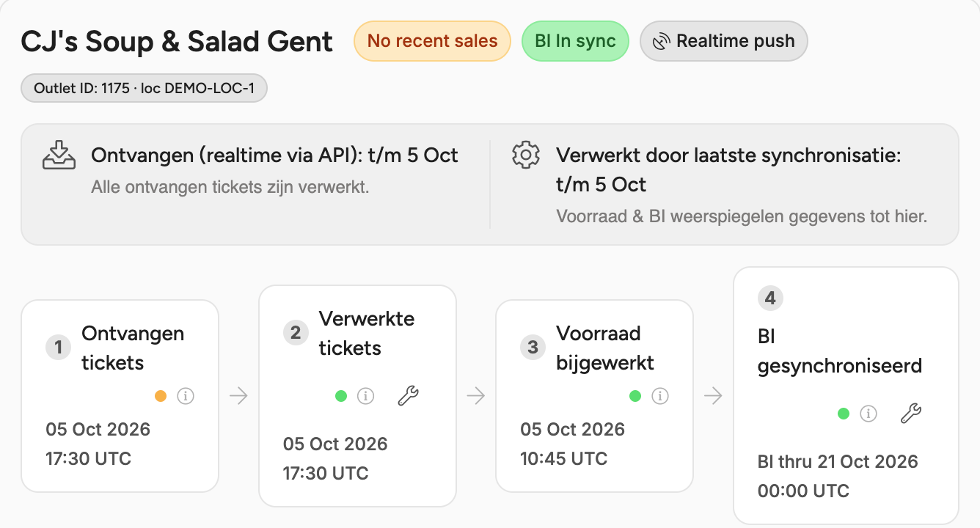Click the Outlet ID: 1175 chip
980x528 pixels.
pos(144,89)
